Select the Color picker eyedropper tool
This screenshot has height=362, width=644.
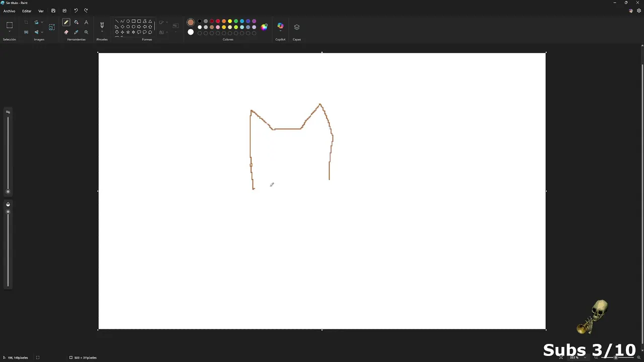click(76, 32)
